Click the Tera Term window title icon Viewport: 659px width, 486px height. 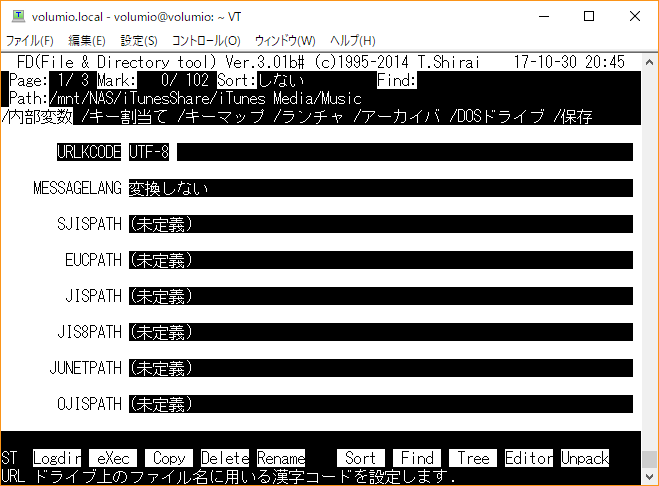(18, 16)
